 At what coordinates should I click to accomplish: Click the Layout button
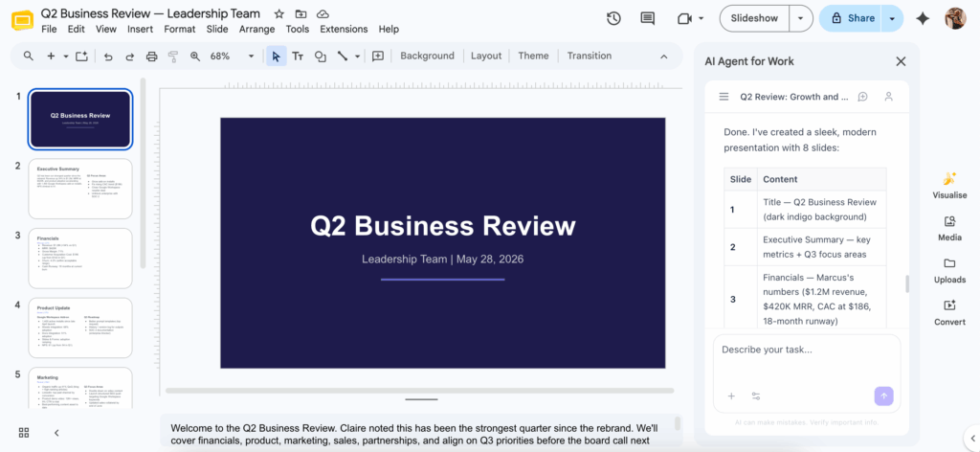(x=486, y=56)
